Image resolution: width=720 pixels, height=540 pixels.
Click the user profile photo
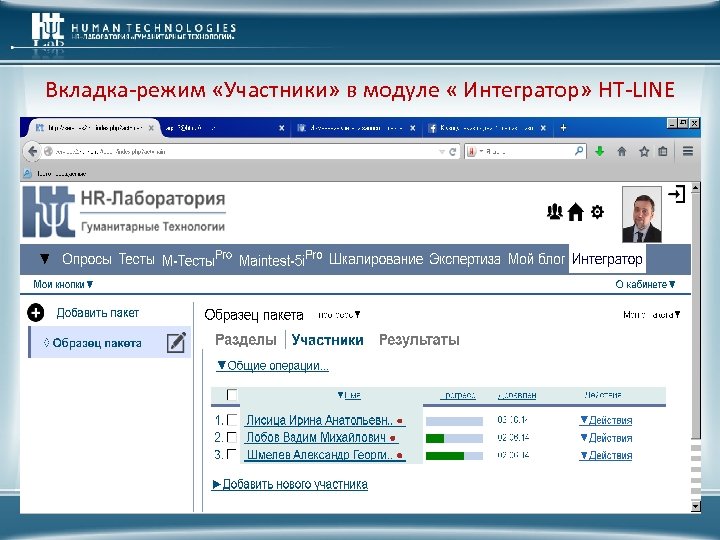point(641,214)
